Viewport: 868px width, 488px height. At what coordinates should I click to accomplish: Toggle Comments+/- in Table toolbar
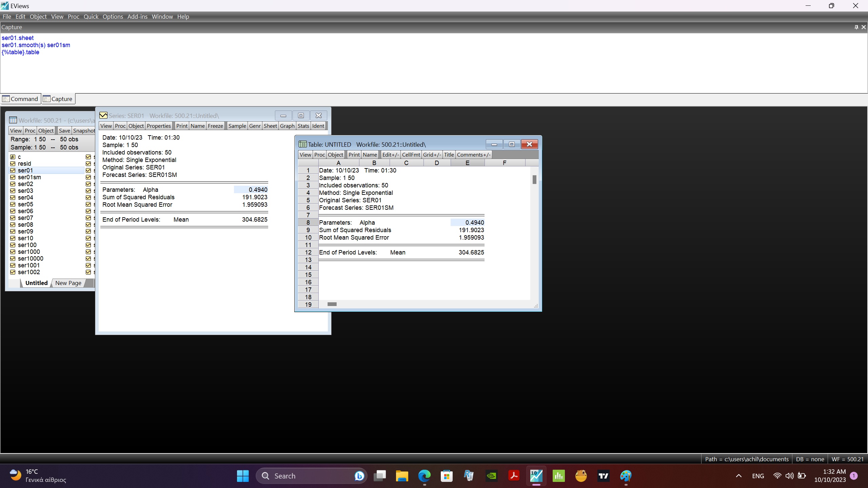[473, 155]
